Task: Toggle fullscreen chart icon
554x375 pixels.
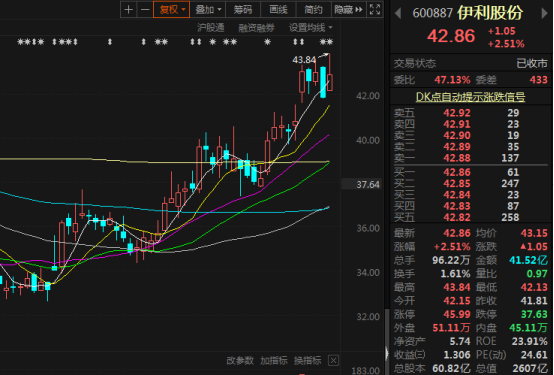Action: [375, 10]
